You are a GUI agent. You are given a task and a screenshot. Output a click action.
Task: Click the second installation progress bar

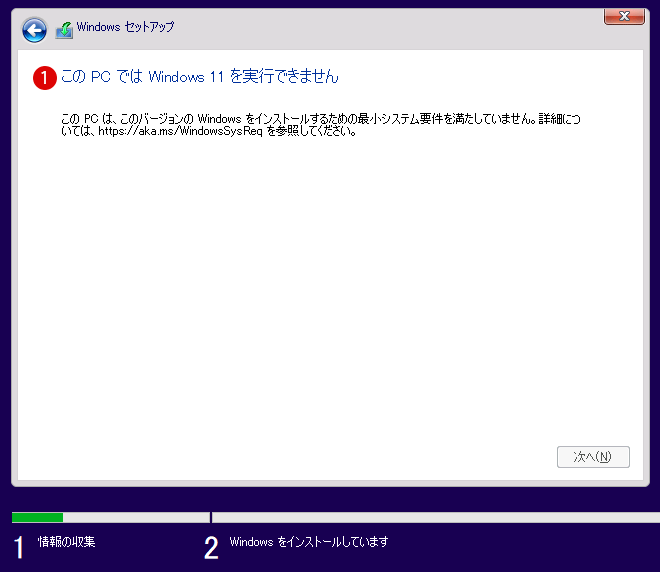pyautogui.click(x=436, y=517)
